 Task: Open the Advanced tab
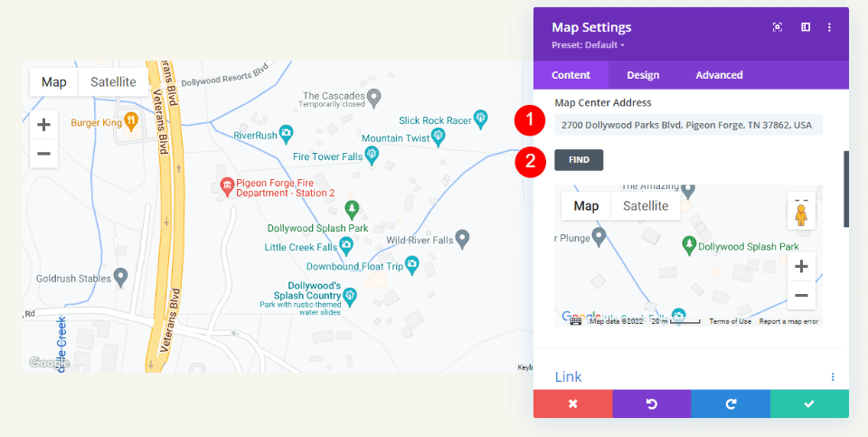719,75
